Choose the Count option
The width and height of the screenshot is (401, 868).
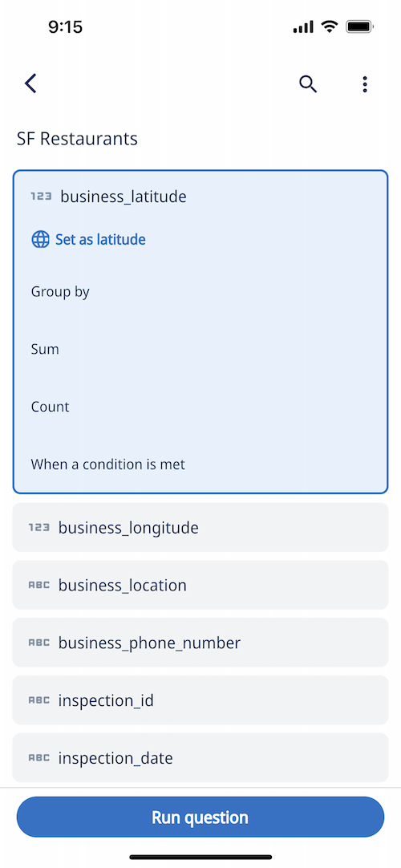[x=51, y=407]
